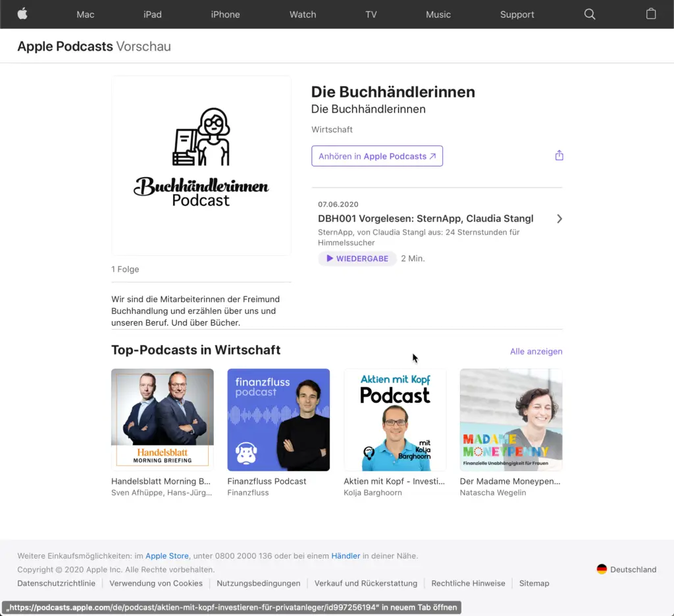Click the share icon beside podcast title

coord(559,155)
